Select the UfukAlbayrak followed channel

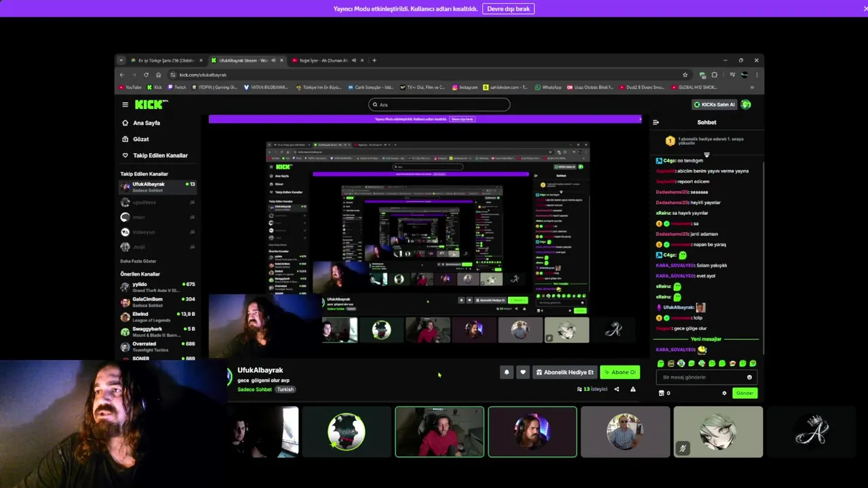tap(158, 187)
